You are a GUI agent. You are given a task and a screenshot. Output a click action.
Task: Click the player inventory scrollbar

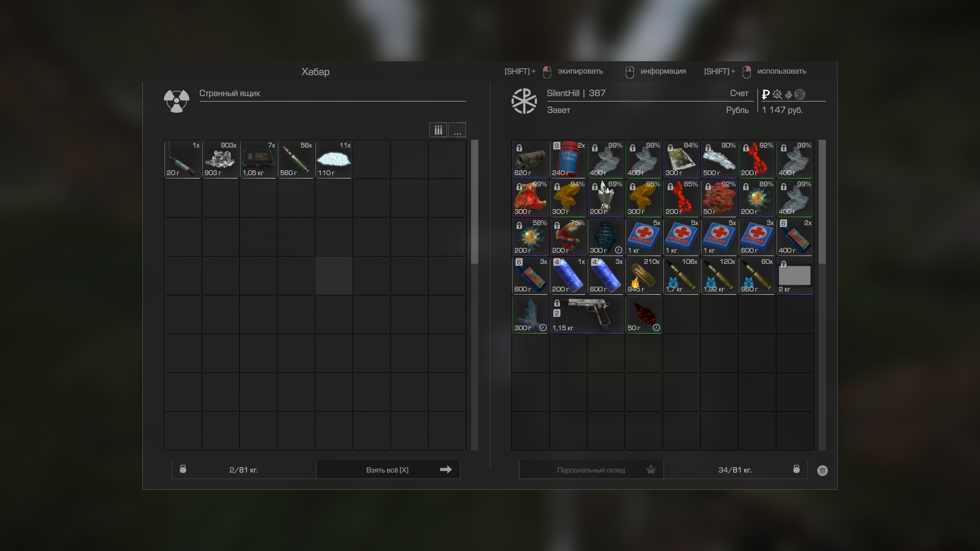822,202
